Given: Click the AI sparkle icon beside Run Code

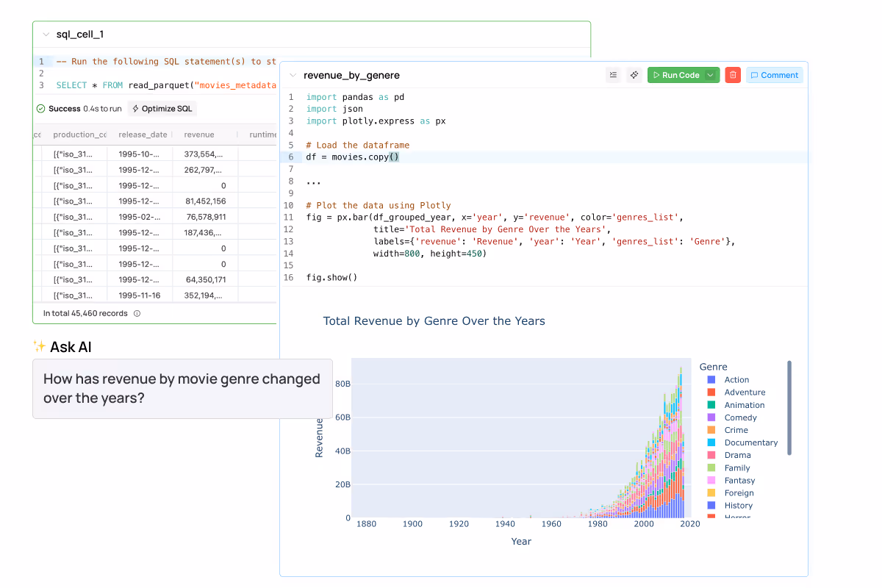Looking at the screenshot, I should tap(634, 75).
